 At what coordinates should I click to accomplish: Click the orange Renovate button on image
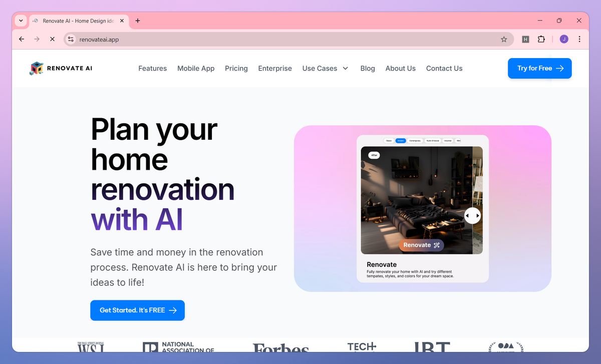[x=421, y=245]
